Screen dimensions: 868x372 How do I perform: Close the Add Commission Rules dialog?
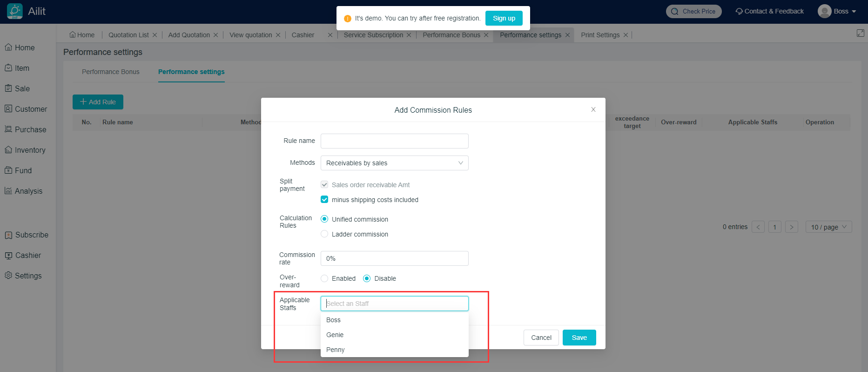[x=593, y=109]
